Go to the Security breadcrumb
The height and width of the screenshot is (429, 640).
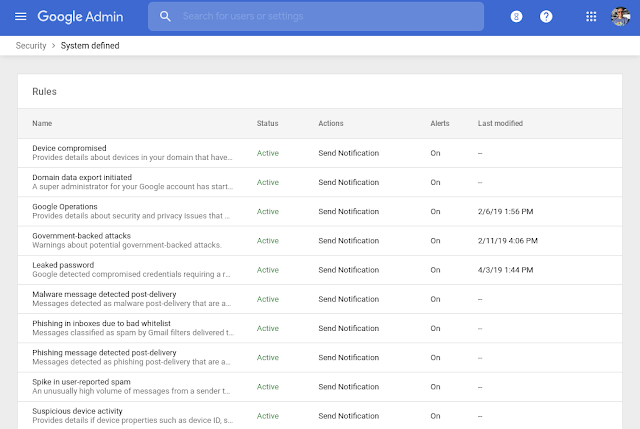[32, 45]
